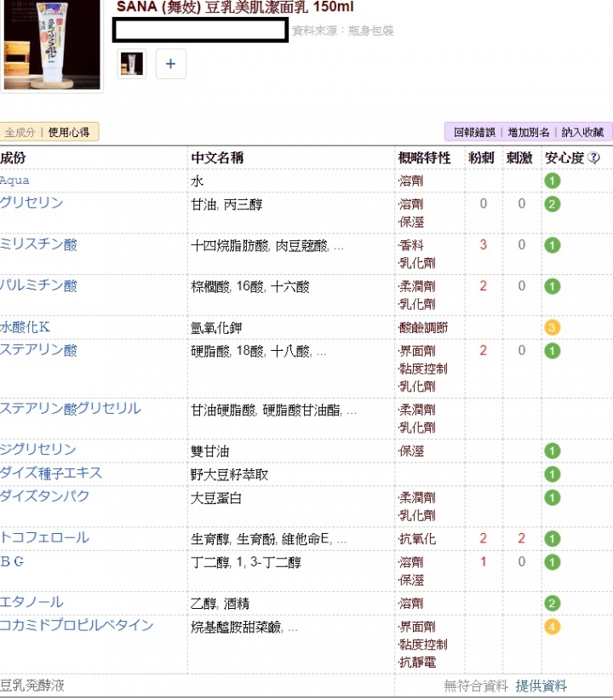The image size is (613, 700).
Task: Switch to the 使用心得 tab
Action: (69, 132)
